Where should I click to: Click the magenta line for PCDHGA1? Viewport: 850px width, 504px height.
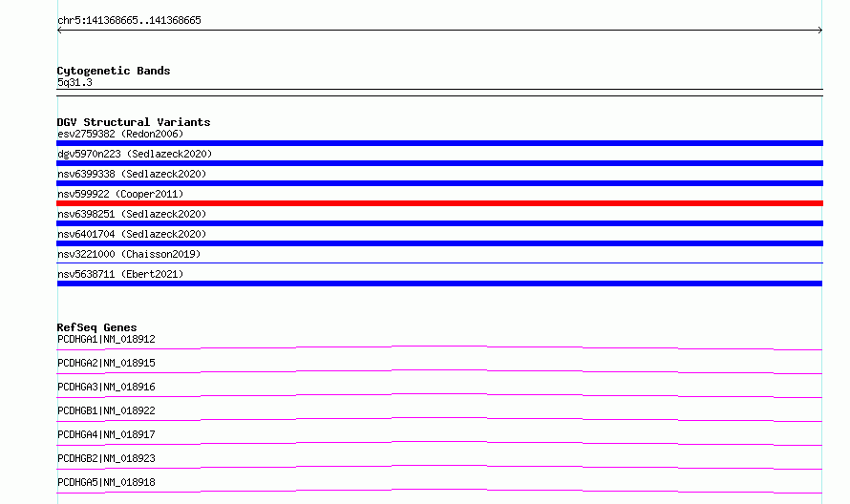pos(439,347)
